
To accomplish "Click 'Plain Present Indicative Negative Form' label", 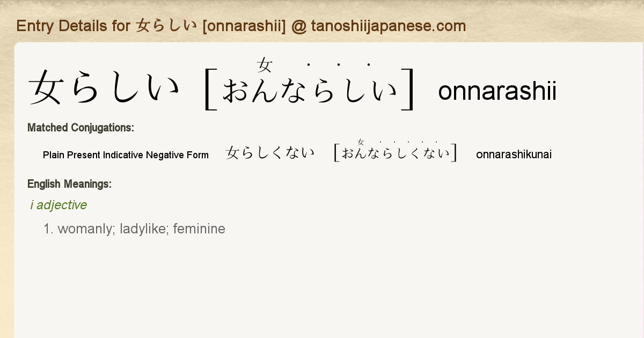I will (x=126, y=155).
